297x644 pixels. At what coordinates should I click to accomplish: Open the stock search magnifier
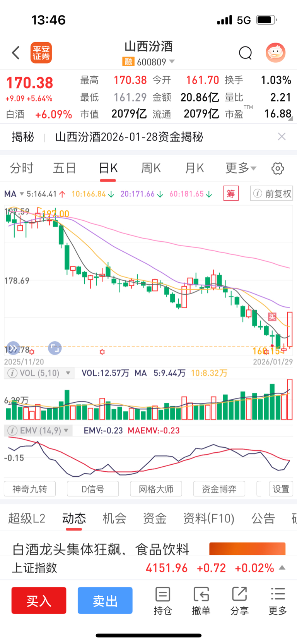click(245, 53)
